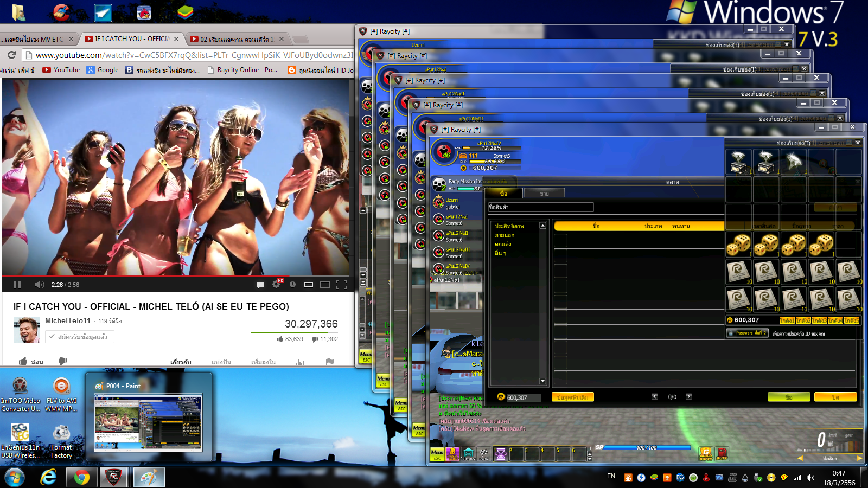The width and height of the screenshot is (868, 488).
Task: Open the video statistics chart icon
Action: (300, 362)
